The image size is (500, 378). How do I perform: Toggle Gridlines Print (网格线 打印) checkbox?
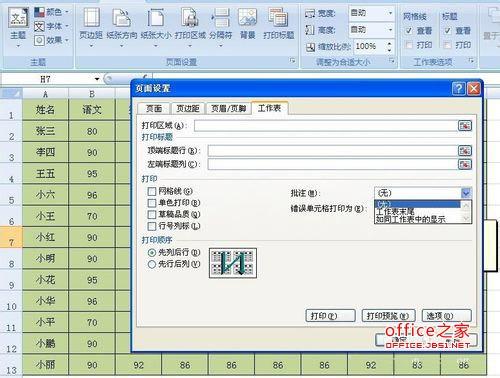[x=409, y=45]
